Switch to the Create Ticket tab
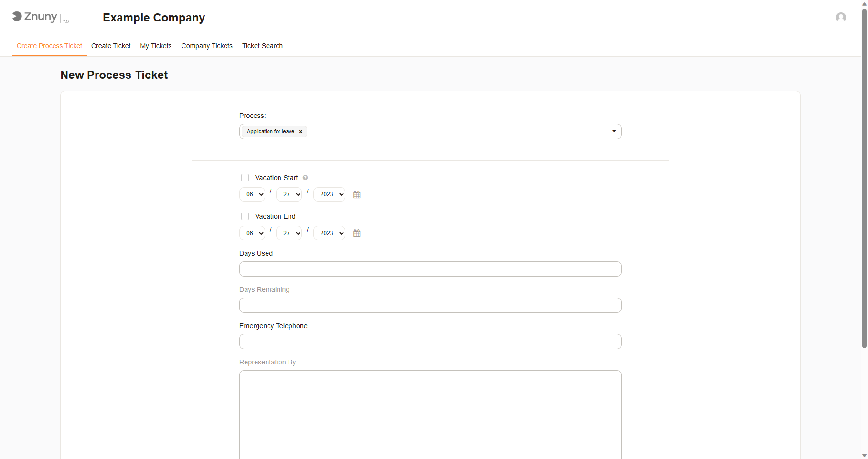The width and height of the screenshot is (868, 459). (x=111, y=46)
